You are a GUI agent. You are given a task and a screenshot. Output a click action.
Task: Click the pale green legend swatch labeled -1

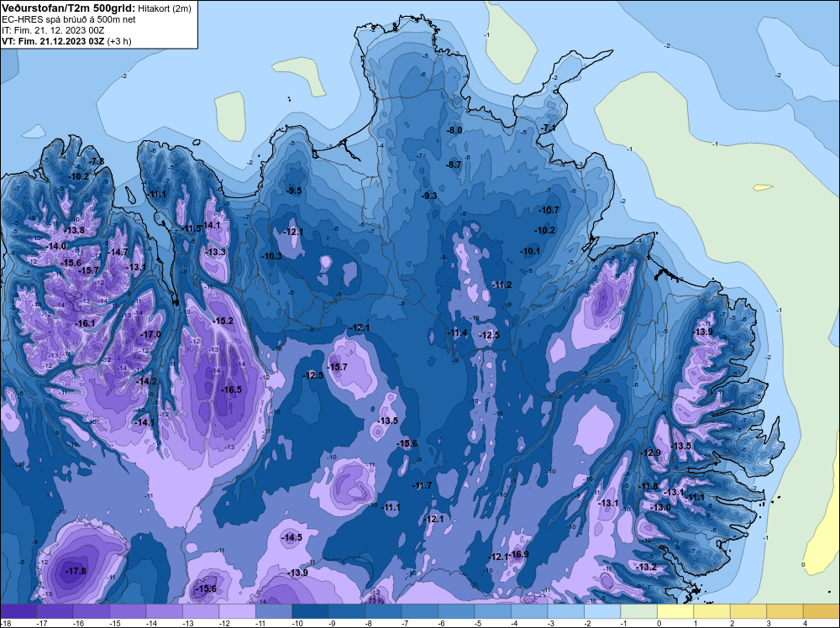coord(639,611)
